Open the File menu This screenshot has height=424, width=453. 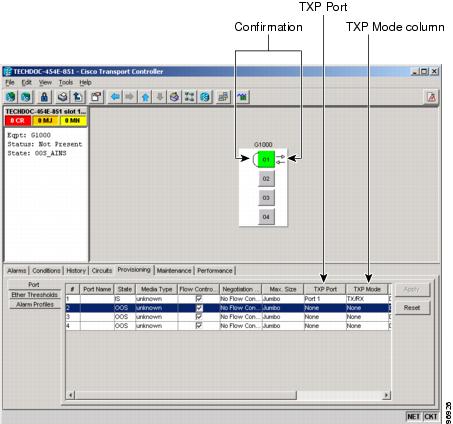click(10, 82)
